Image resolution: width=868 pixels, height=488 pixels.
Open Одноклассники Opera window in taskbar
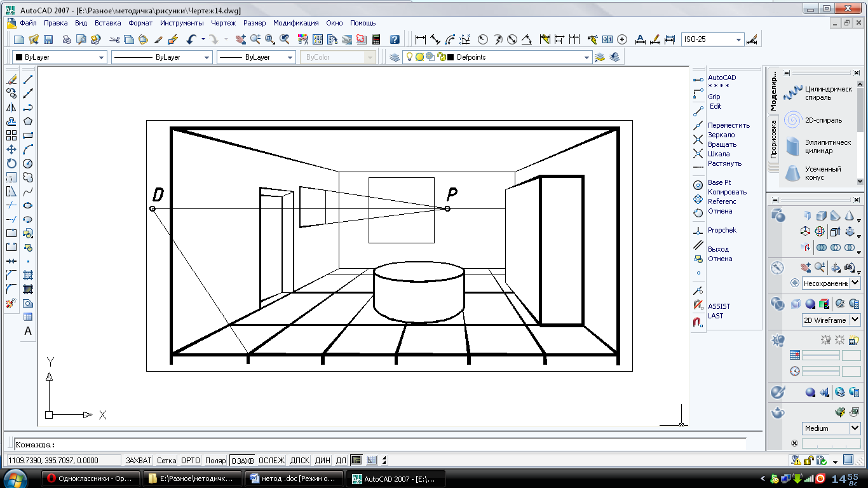coord(90,478)
